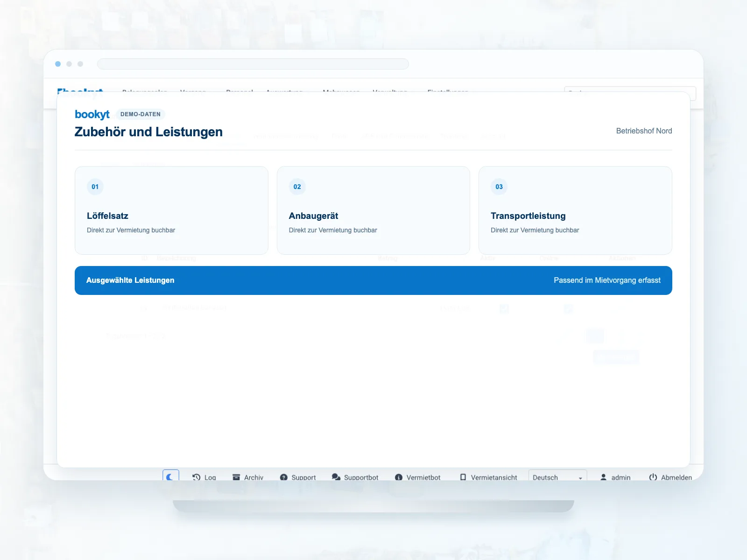Image resolution: width=747 pixels, height=560 pixels.
Task: Click the 'Passend im Mietvorgang erfasst' text
Action: tap(607, 280)
